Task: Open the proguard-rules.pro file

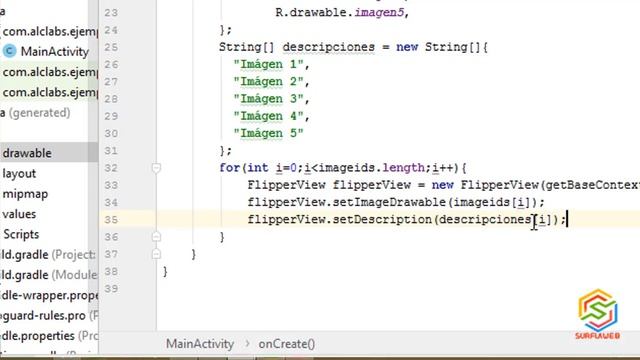Action: click(49, 316)
